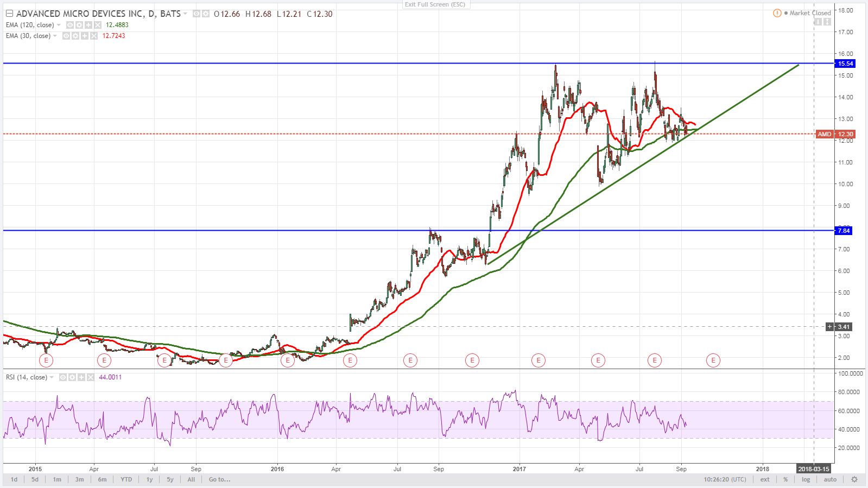Image resolution: width=868 pixels, height=488 pixels.
Task: Click the orange Market Closed alert icon
Action: click(777, 13)
